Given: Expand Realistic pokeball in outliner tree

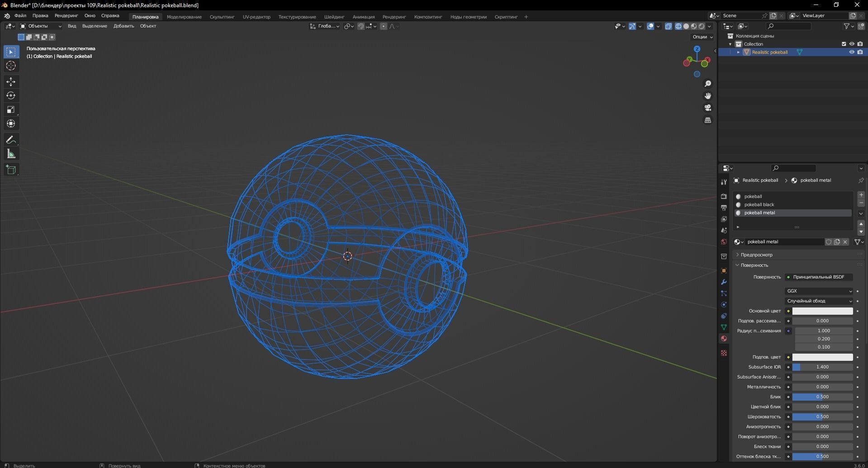Looking at the screenshot, I should [x=739, y=52].
